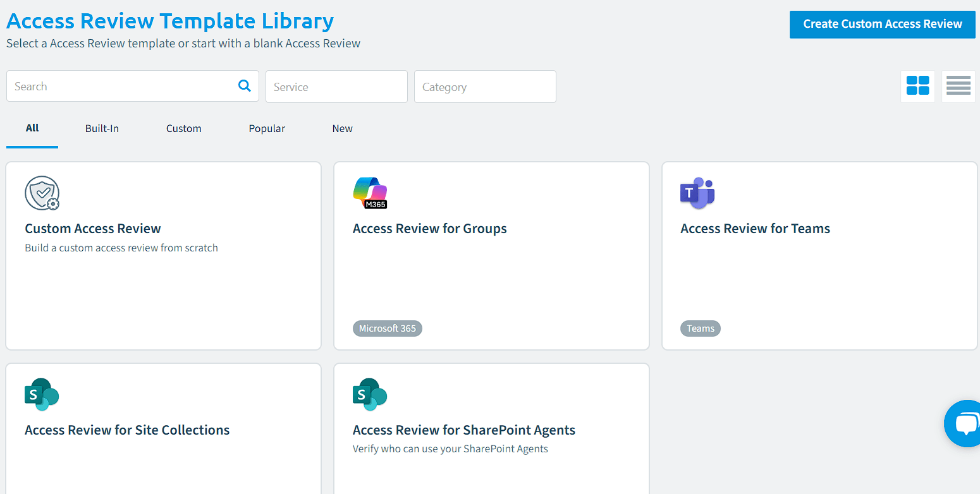
Task: Click 'Build a custom access review from scratch' text
Action: [x=121, y=248]
